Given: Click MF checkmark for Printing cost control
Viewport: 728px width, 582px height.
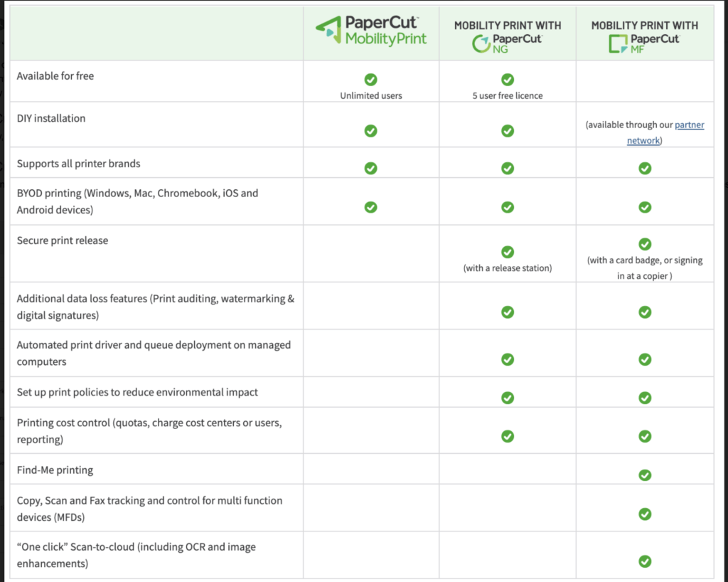Looking at the screenshot, I should click(645, 436).
